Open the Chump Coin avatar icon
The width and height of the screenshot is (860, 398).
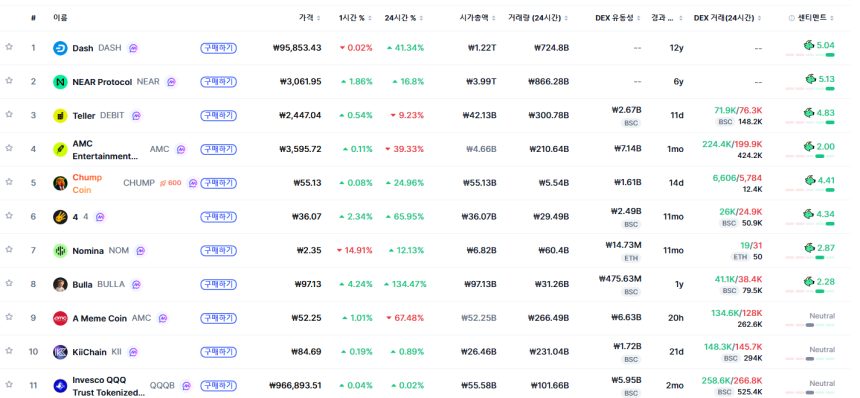[60, 183]
